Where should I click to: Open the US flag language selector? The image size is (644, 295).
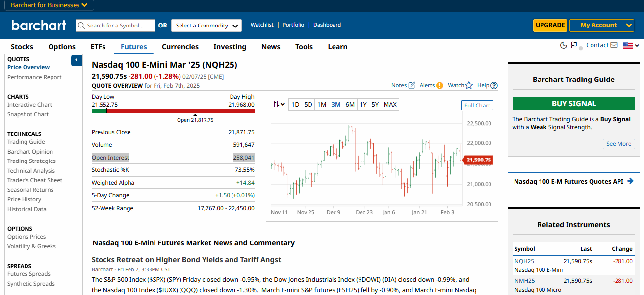click(631, 46)
